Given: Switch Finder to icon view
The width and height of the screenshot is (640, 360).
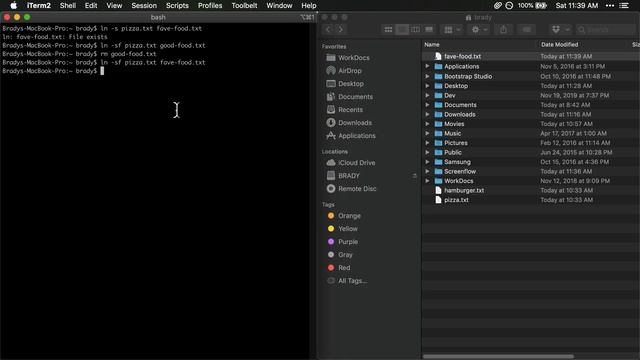Looking at the screenshot, I should [x=388, y=29].
